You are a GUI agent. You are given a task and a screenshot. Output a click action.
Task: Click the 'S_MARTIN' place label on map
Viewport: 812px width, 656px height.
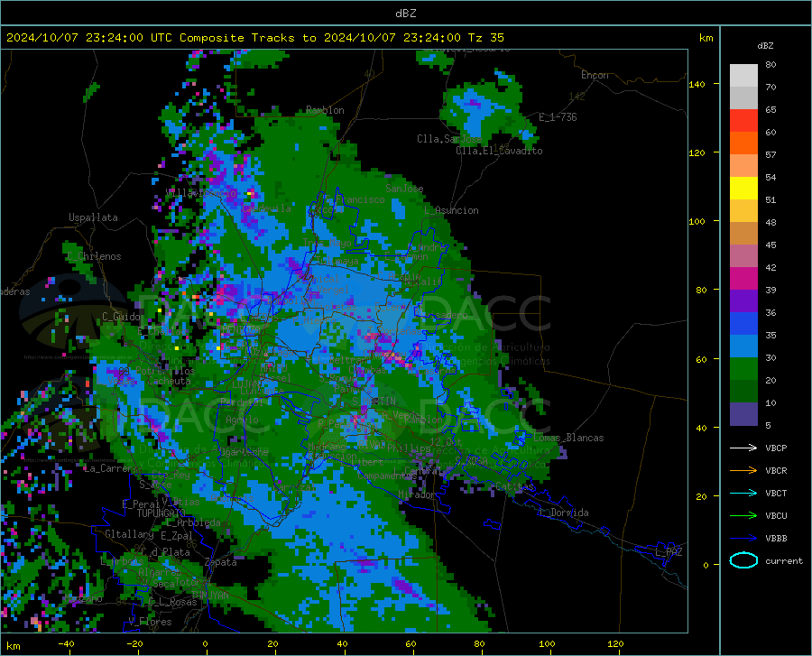point(374,402)
